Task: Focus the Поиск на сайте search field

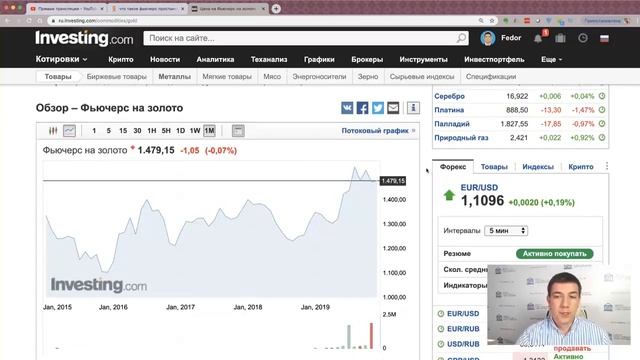Action: (300, 38)
